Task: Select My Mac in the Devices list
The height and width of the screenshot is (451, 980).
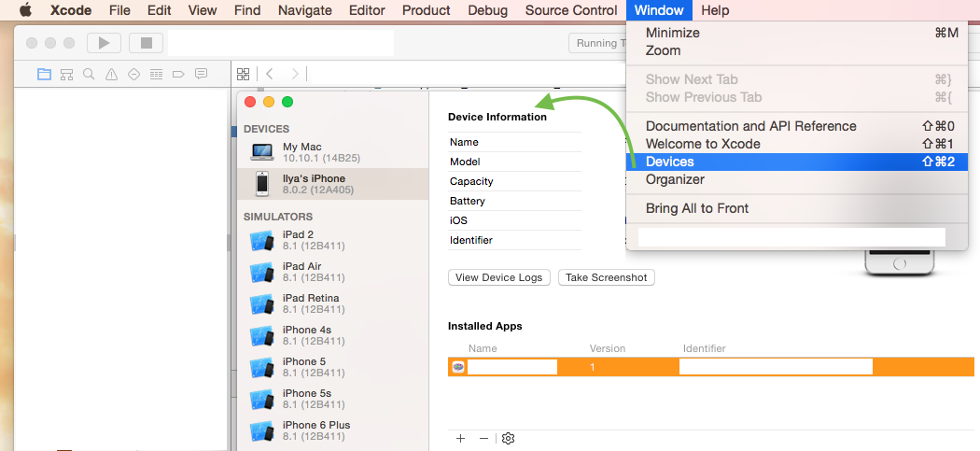Action: tap(332, 152)
